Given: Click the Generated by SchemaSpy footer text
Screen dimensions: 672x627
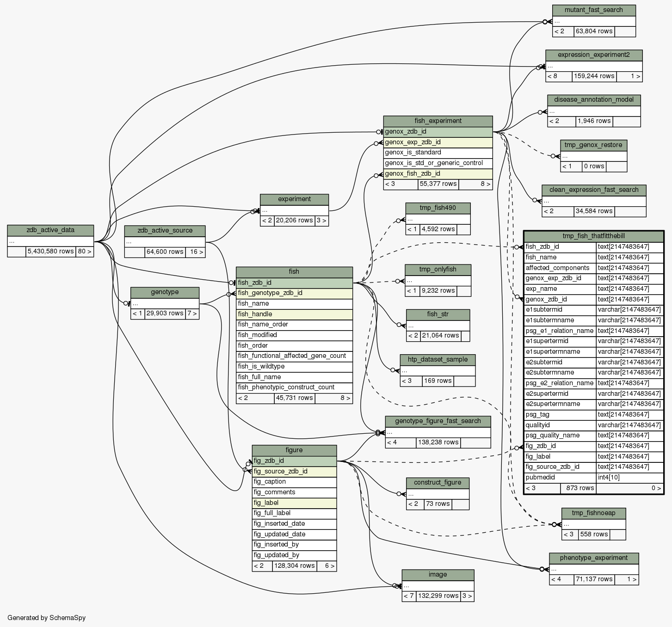Looking at the screenshot, I should (x=47, y=618).
